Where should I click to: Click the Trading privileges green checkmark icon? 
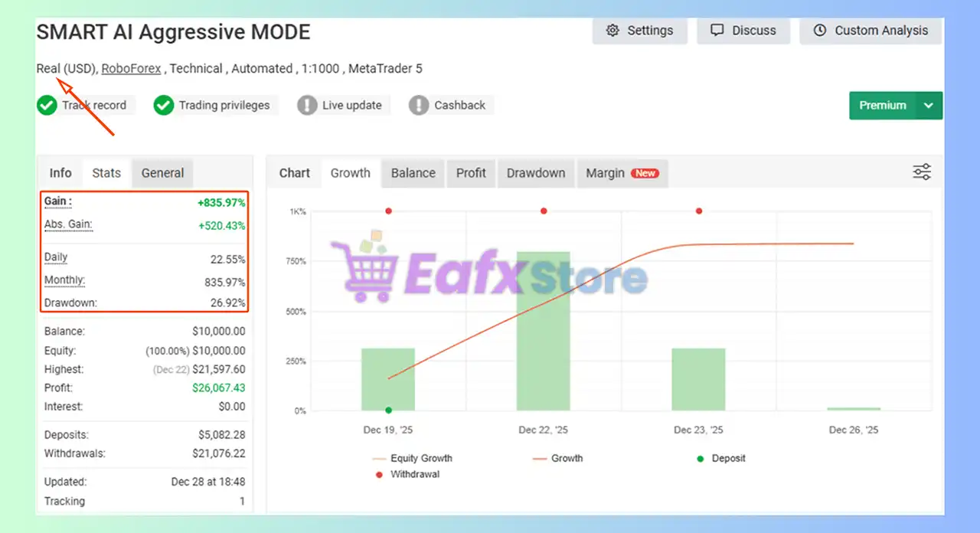(163, 106)
